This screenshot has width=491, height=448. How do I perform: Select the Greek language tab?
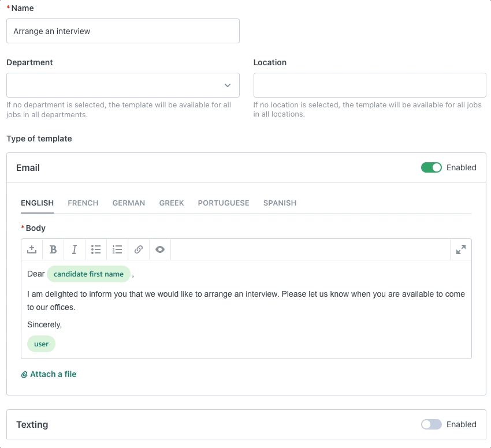[x=172, y=203]
